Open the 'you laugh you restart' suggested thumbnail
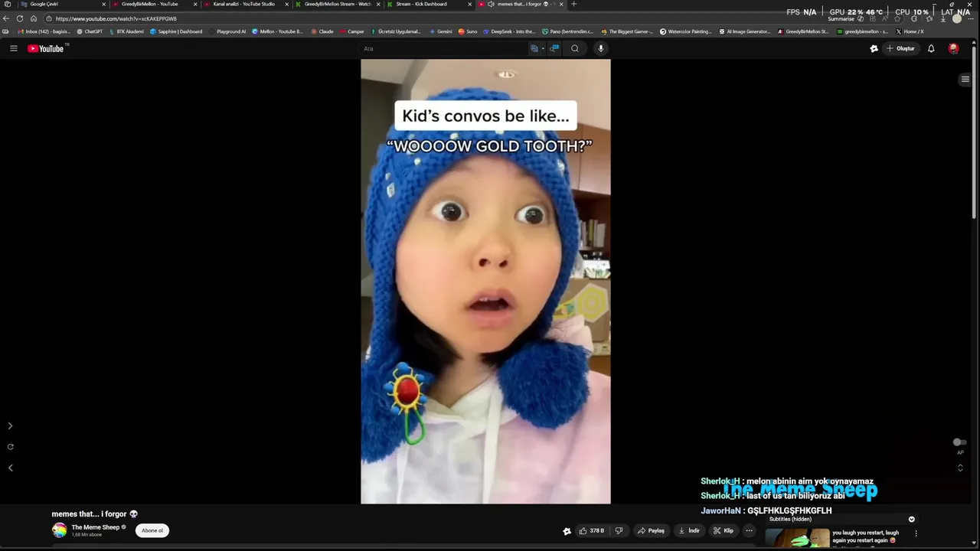The image size is (980, 551). click(x=797, y=538)
